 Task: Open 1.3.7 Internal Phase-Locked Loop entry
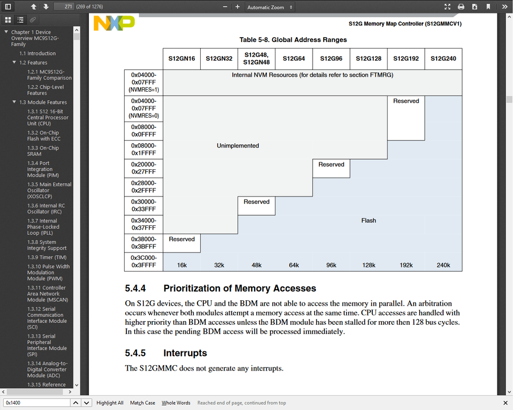pyautogui.click(x=44, y=227)
